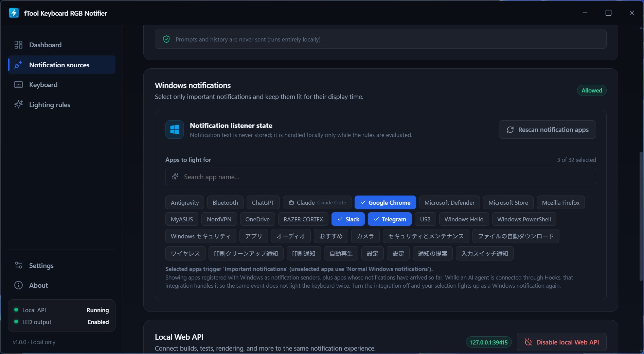Toggle the ファイルの自動ダウンロード chip

coord(516,236)
